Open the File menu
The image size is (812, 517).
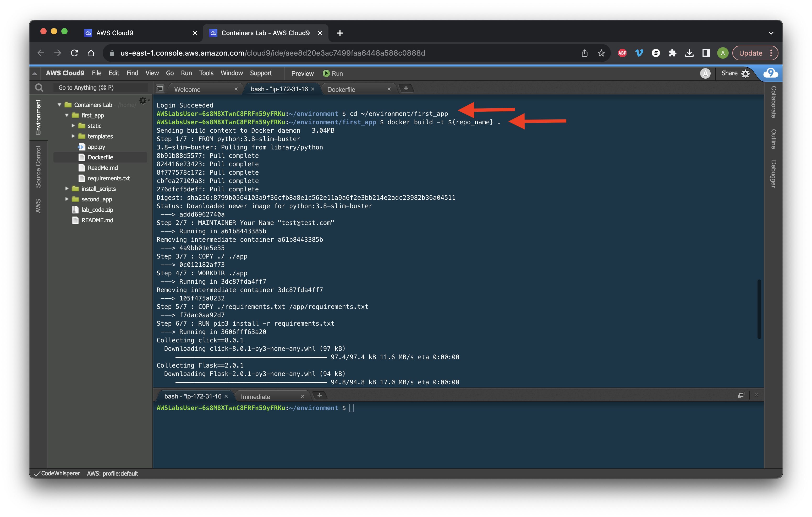click(x=96, y=73)
